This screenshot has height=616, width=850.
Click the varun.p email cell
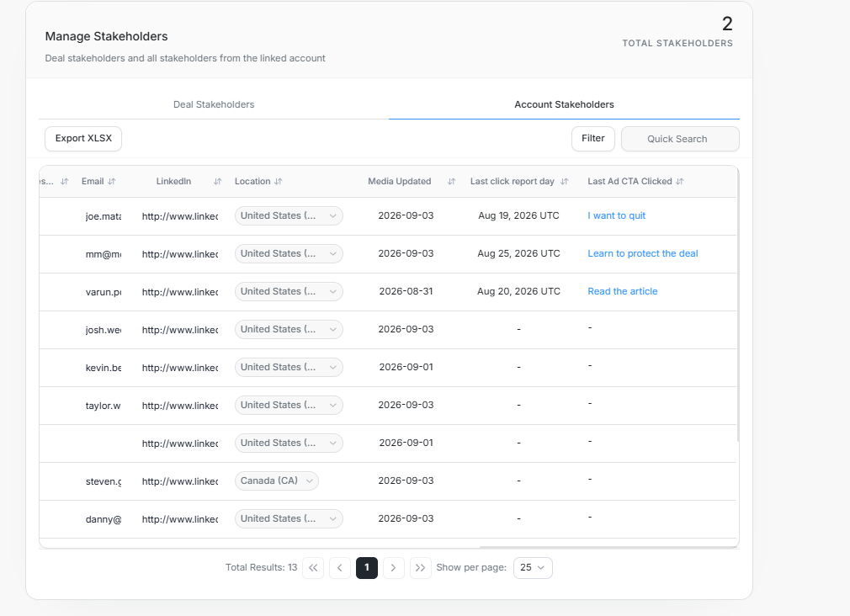[x=104, y=292]
